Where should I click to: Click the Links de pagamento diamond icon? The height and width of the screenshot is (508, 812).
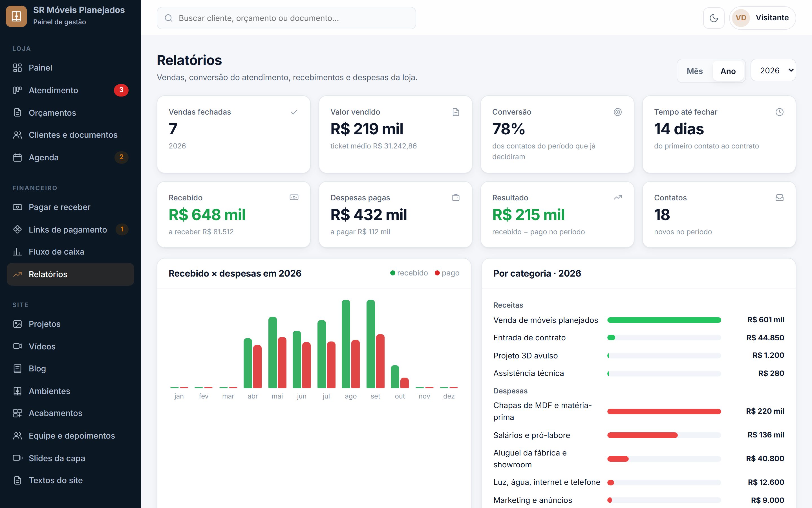pos(17,229)
